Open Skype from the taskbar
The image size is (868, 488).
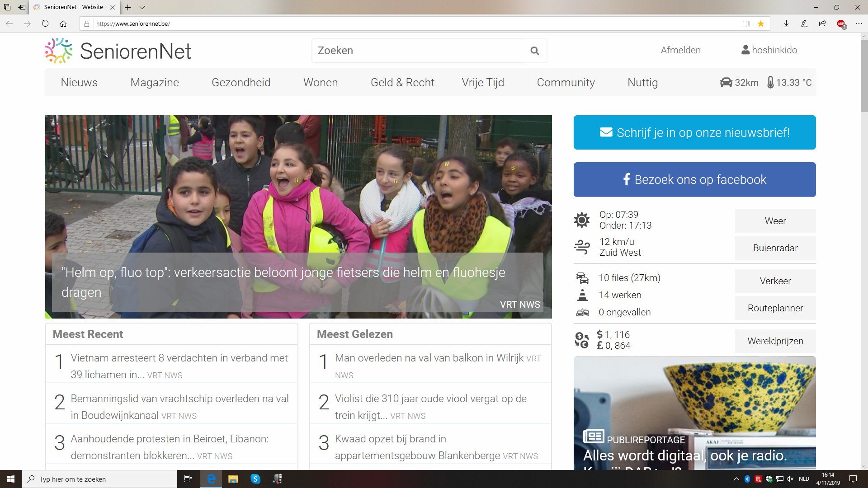(x=255, y=479)
